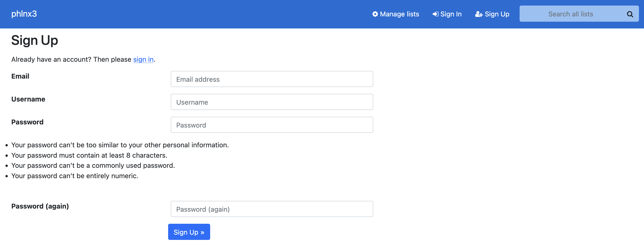644x244 pixels.
Task: Click the gear icon beside Manage lists
Action: pos(375,14)
